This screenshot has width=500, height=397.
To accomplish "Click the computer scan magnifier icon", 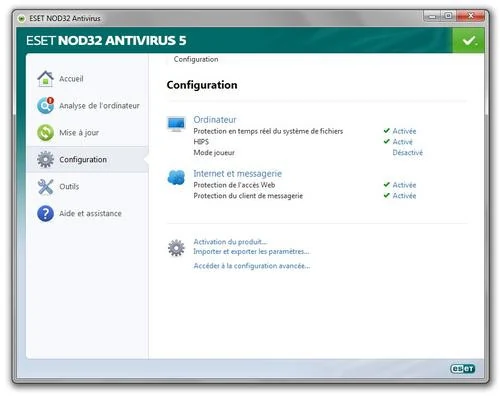I will coord(45,105).
